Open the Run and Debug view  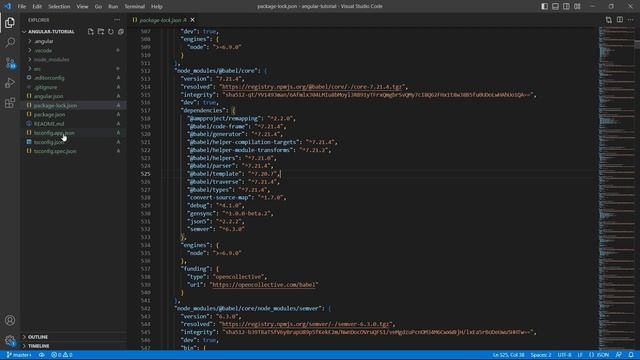tap(10, 83)
